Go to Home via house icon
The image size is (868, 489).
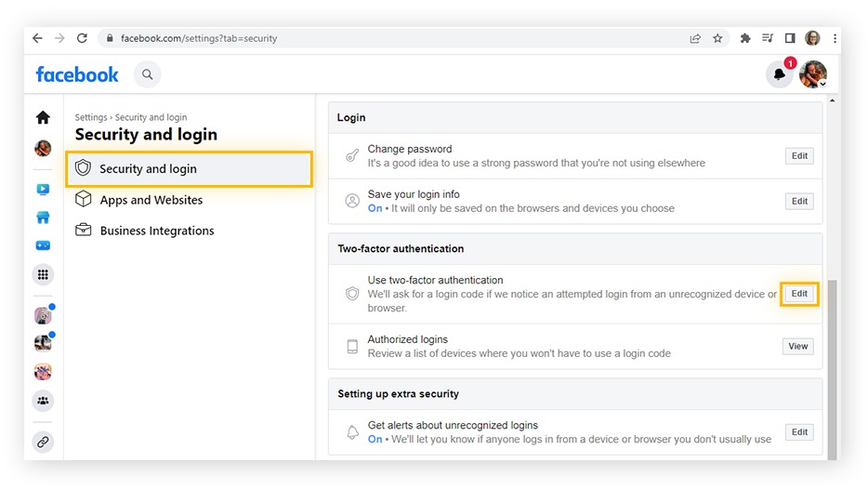point(43,117)
